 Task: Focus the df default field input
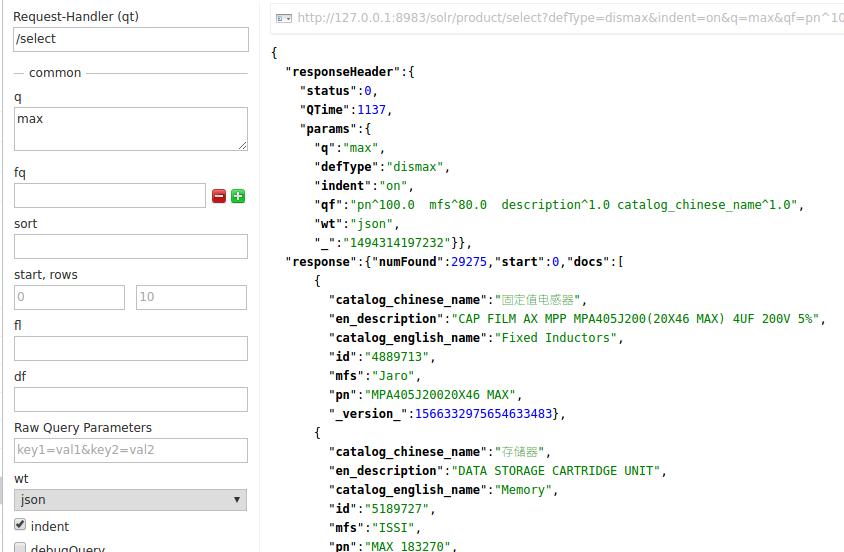130,399
